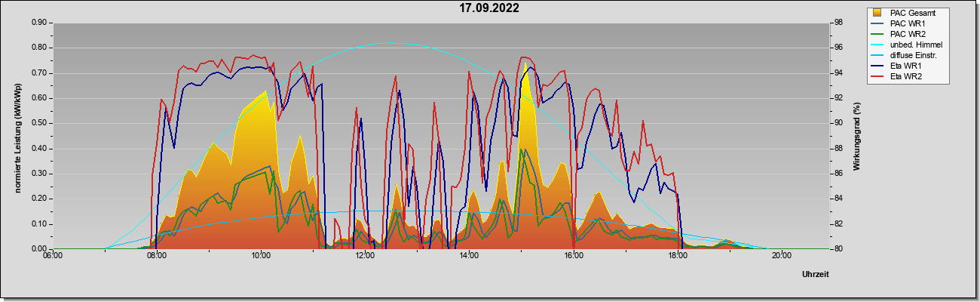Screen dimensions: 980x302
Task: Select the PAC WR1 legend entry
Action: pyautogui.click(x=907, y=23)
